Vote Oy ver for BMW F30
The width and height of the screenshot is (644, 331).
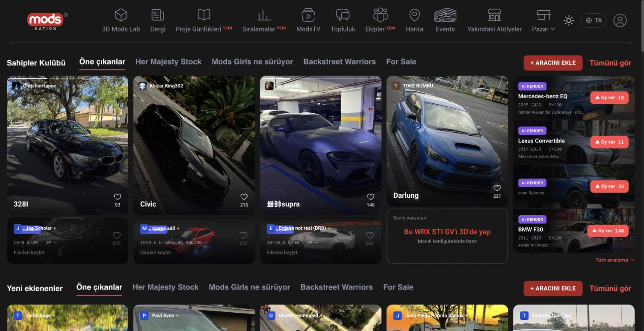(x=608, y=231)
